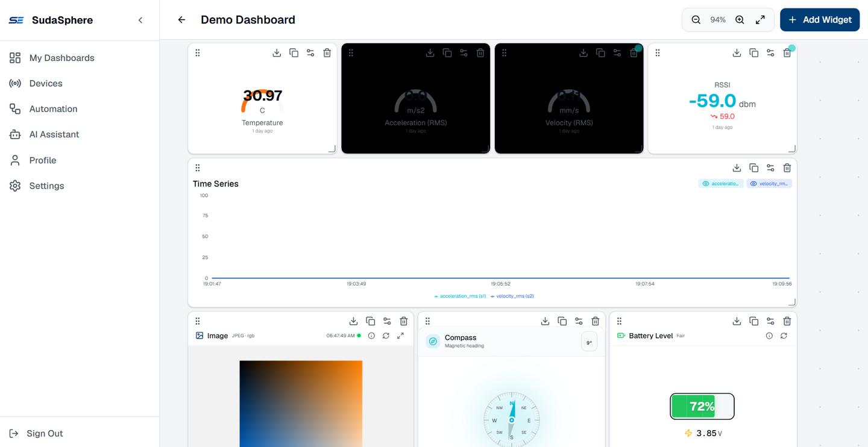
Task: Download the Battery Level widget data
Action: click(737, 321)
